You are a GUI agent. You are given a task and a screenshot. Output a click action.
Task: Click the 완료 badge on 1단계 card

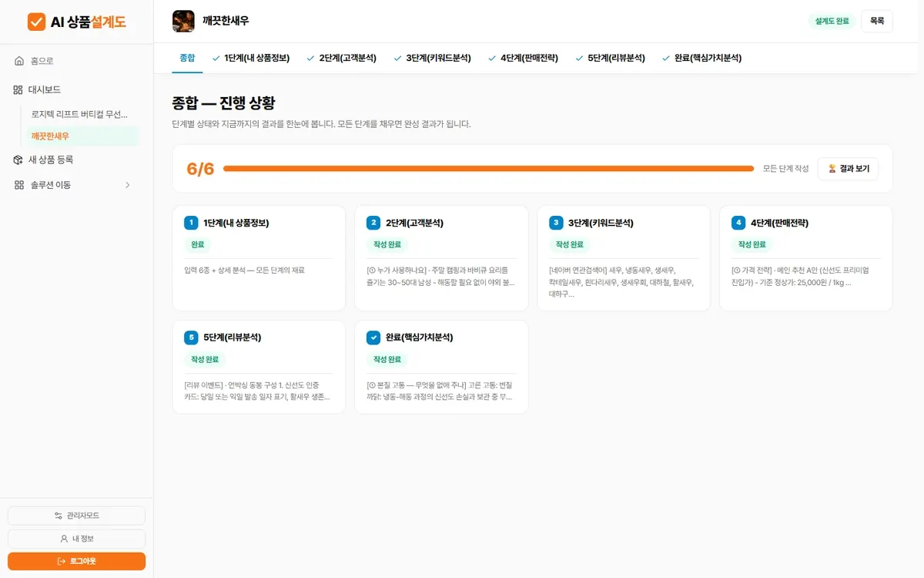point(198,244)
